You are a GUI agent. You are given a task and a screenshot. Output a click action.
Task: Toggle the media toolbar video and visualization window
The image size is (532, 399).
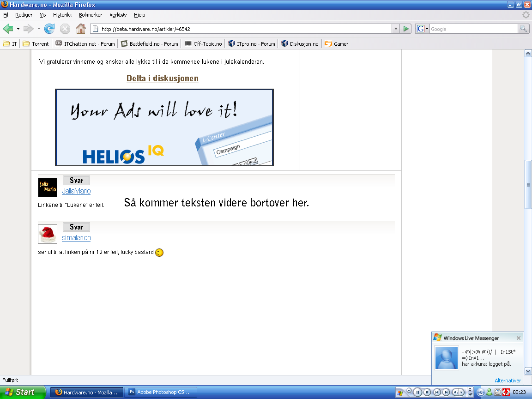[x=470, y=389]
